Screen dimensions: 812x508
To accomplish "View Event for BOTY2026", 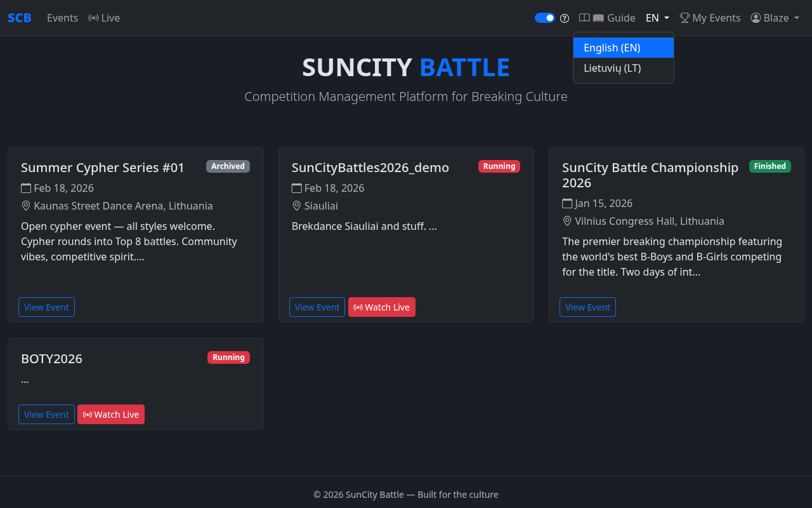I will 46,415.
